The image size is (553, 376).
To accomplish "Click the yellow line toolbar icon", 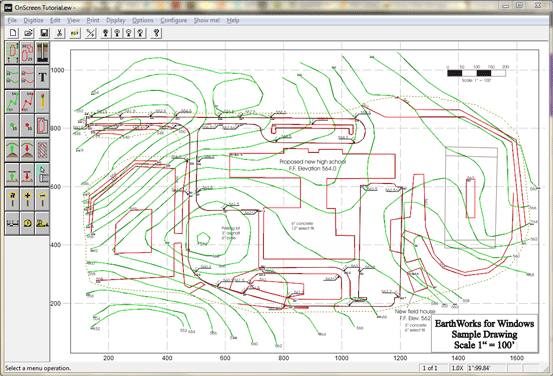I will pyautogui.click(x=75, y=33).
